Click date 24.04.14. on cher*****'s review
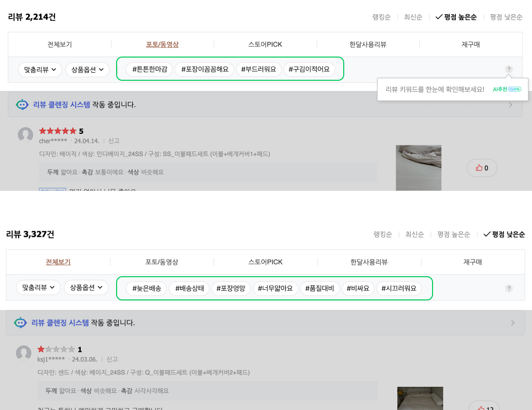The width and height of the screenshot is (532, 410). pos(86,141)
